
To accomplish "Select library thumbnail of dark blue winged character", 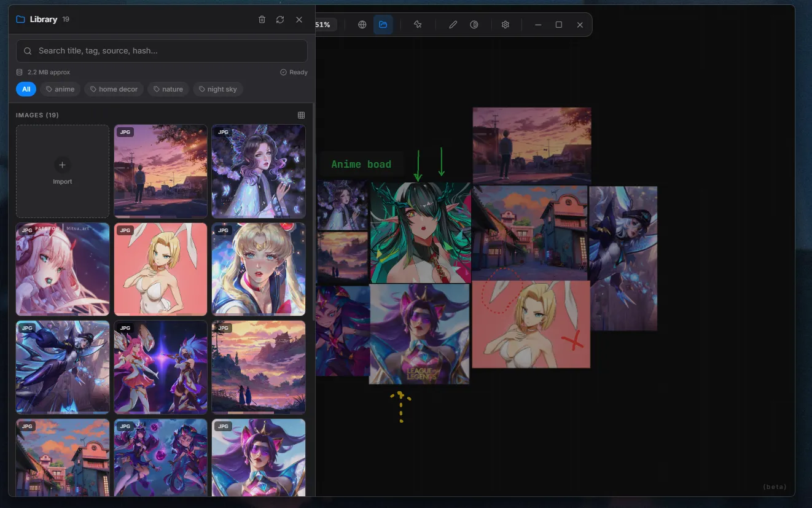I will point(63,367).
